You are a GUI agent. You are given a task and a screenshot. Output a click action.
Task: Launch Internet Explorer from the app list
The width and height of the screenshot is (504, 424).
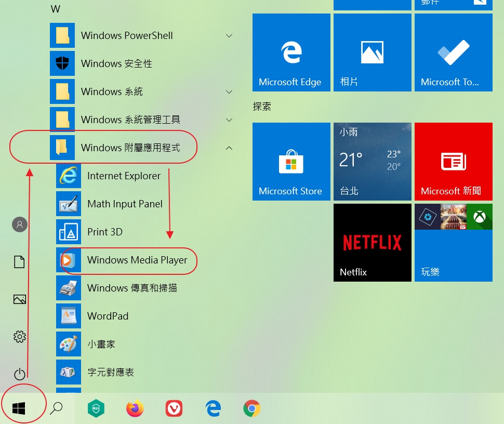click(x=124, y=176)
